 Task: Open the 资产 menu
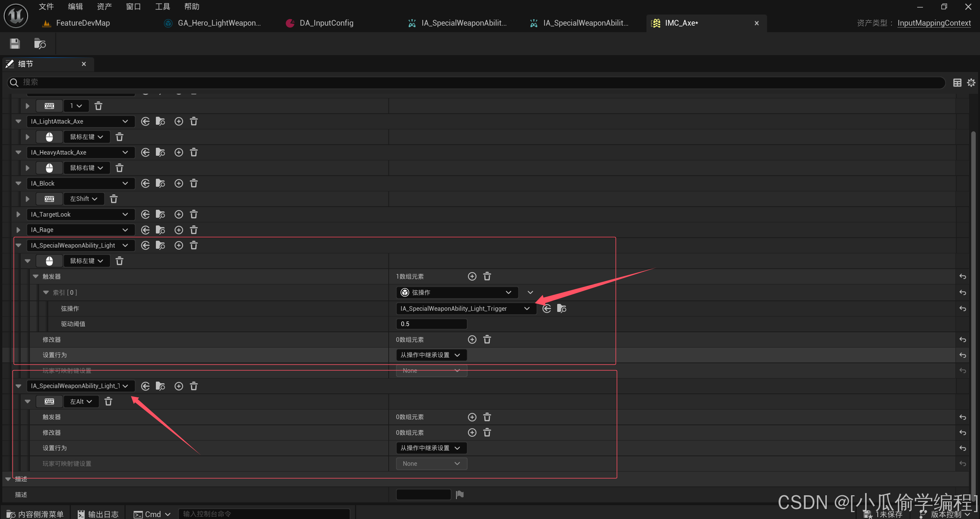click(104, 7)
